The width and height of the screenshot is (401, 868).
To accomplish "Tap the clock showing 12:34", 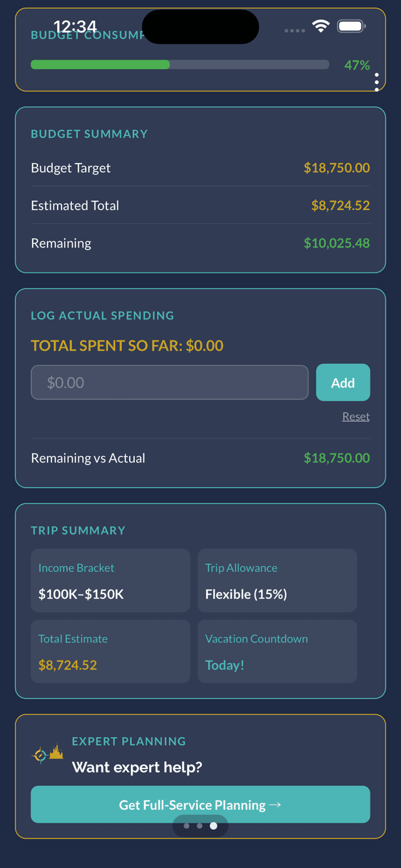I will point(76,26).
